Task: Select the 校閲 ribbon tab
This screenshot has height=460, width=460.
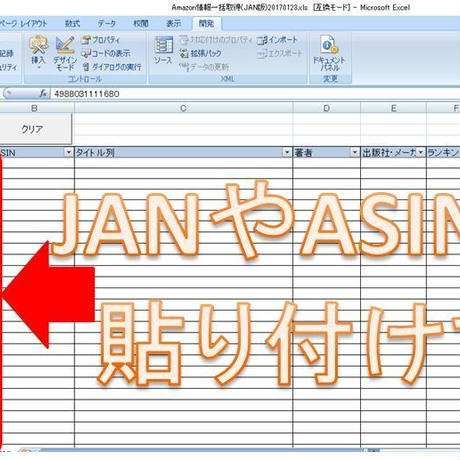Action: point(141,24)
